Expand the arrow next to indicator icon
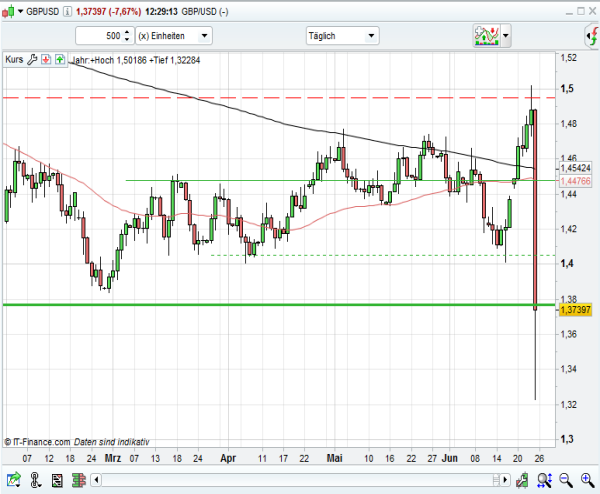 [506, 36]
